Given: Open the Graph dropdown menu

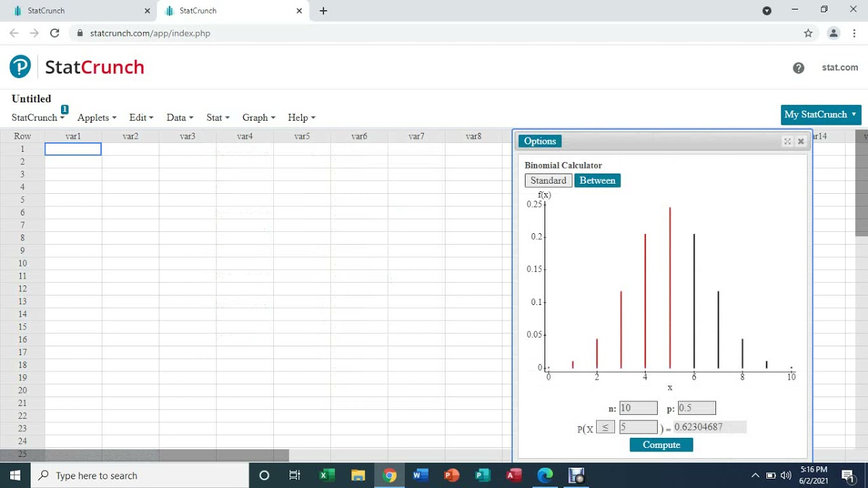Looking at the screenshot, I should point(258,117).
